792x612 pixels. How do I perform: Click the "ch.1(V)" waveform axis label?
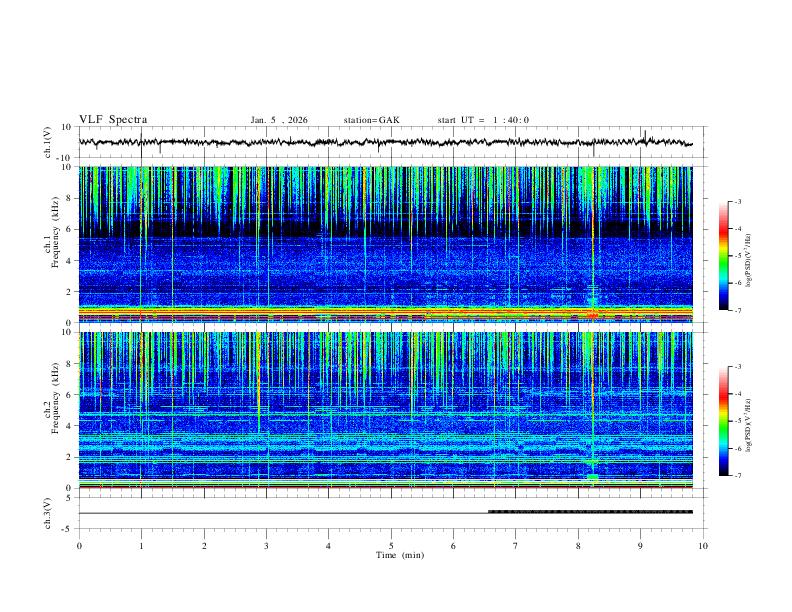pos(48,142)
